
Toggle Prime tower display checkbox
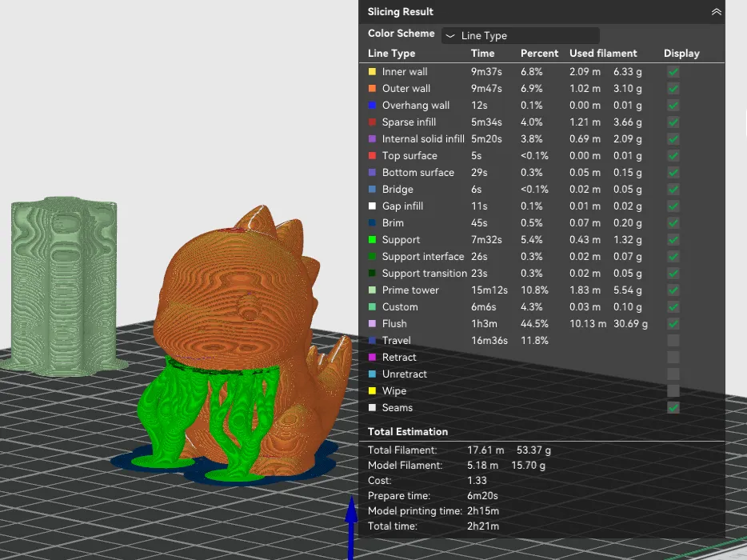coord(673,290)
